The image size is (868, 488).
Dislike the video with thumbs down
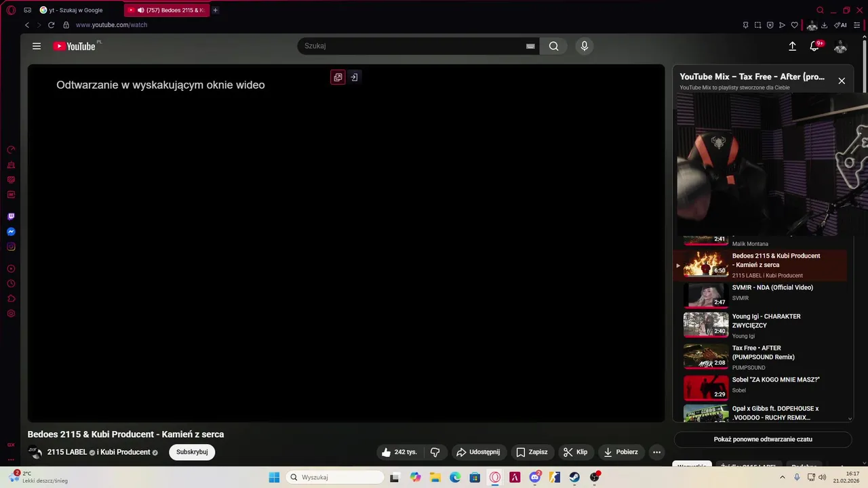pos(435,452)
